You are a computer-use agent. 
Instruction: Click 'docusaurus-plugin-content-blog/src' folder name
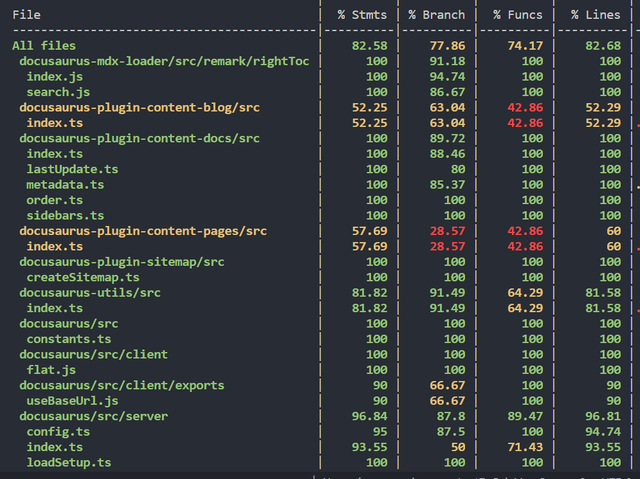point(140,108)
